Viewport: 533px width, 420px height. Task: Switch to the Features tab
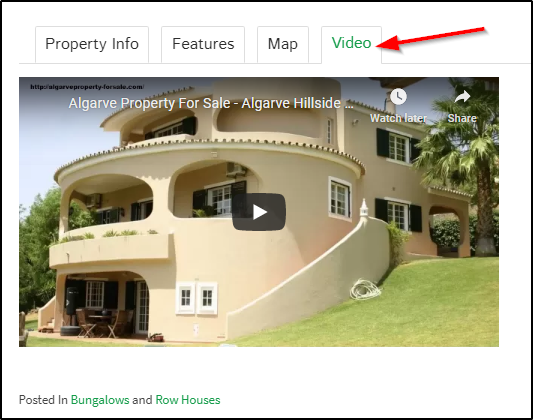203,45
